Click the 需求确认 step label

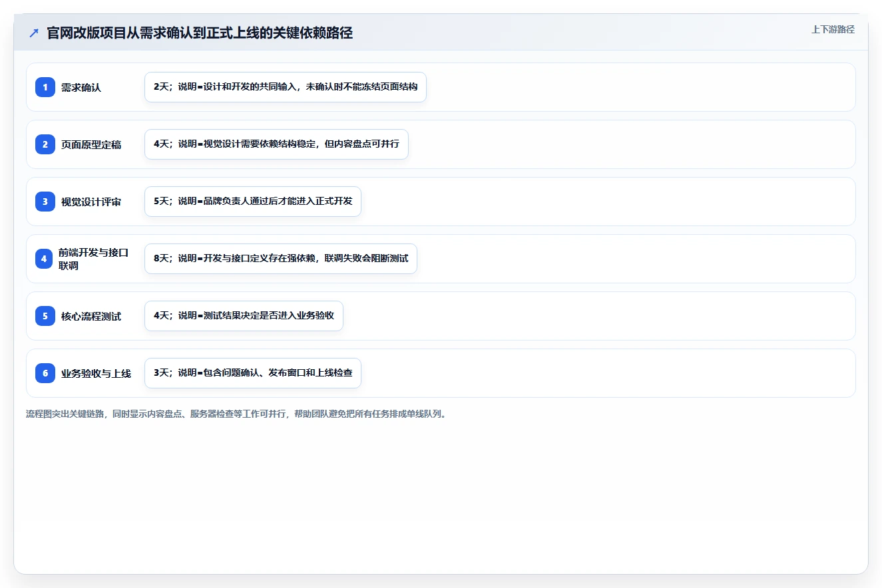pyautogui.click(x=81, y=87)
